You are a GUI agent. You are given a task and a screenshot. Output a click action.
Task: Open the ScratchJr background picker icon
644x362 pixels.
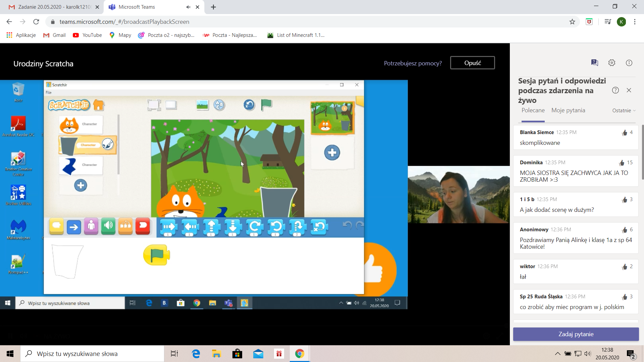(x=202, y=105)
